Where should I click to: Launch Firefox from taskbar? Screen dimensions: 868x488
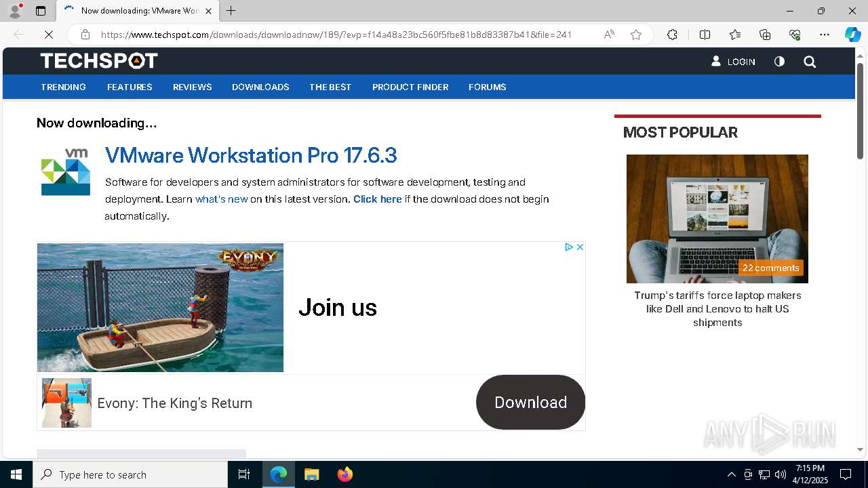345,474
